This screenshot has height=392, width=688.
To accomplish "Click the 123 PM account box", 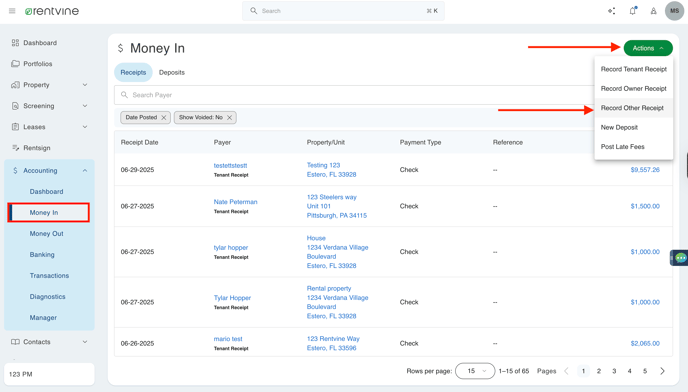I will click(x=49, y=374).
